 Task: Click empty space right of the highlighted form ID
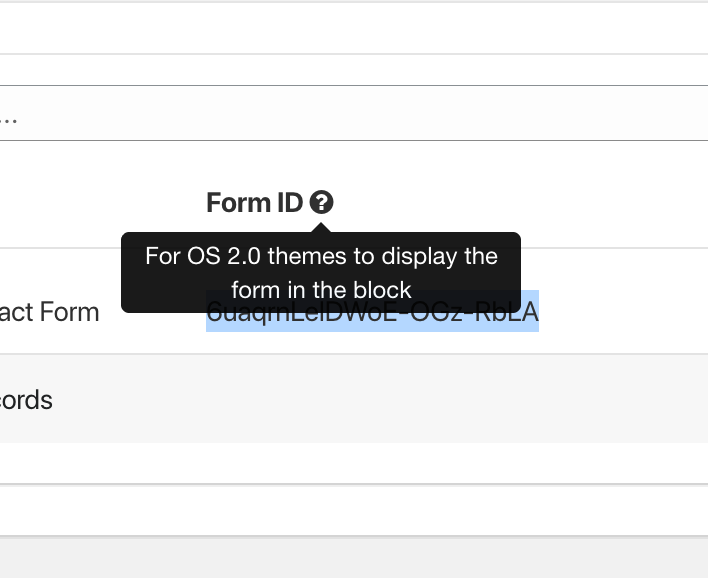[620, 312]
